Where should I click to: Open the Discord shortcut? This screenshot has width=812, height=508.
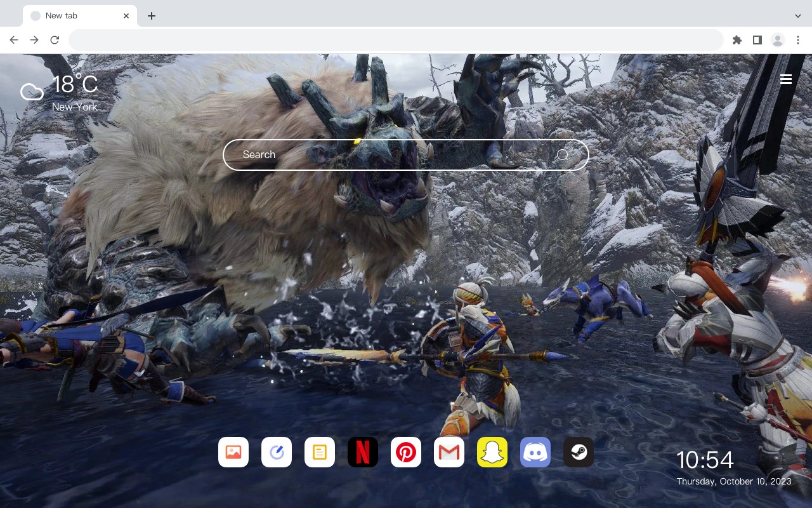click(535, 452)
